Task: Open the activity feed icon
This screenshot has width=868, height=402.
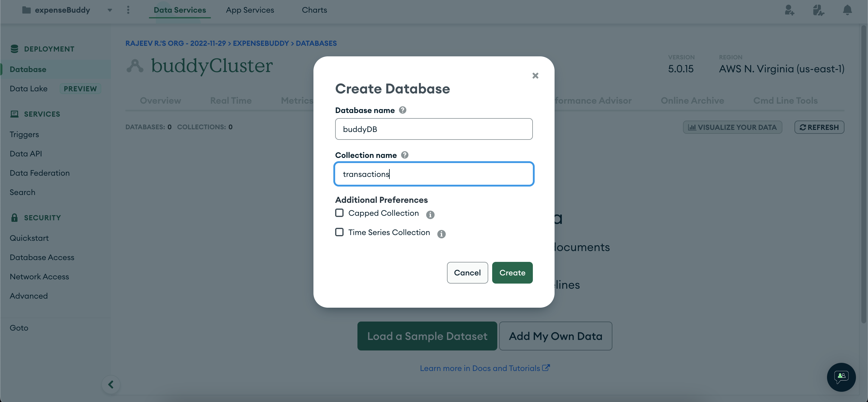Action: (x=818, y=10)
